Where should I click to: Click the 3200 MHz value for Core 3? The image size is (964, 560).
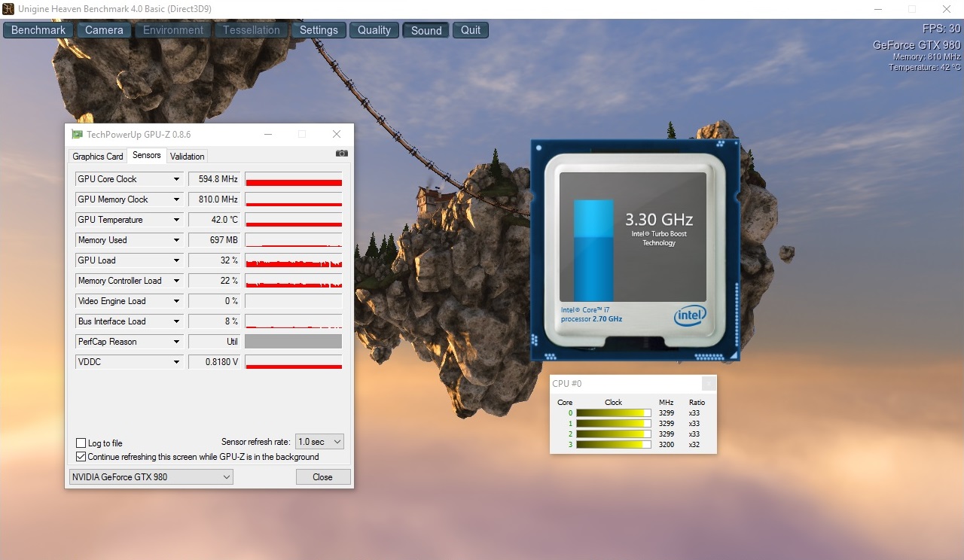point(666,445)
